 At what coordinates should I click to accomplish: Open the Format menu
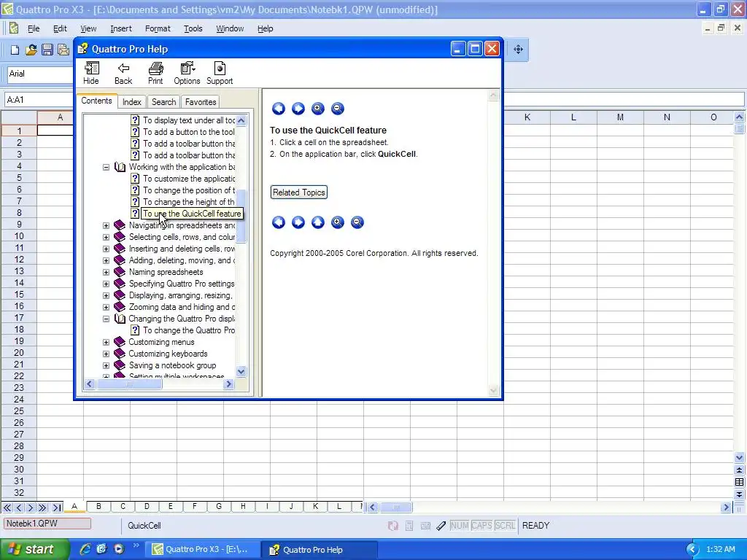[158, 28]
